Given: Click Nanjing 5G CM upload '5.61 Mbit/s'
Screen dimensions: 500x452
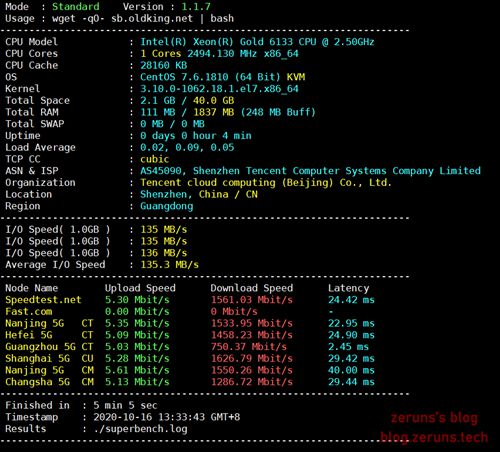Looking at the screenshot, I should [x=137, y=370].
